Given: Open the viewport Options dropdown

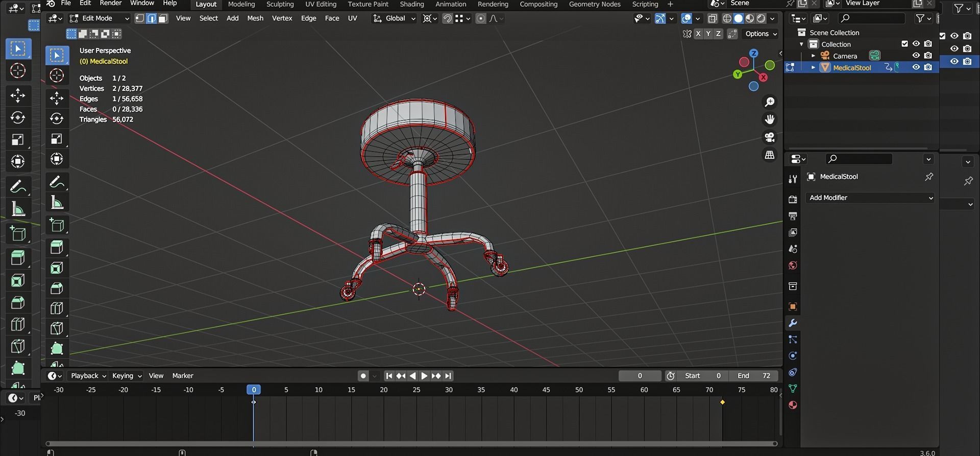Looking at the screenshot, I should point(761,34).
